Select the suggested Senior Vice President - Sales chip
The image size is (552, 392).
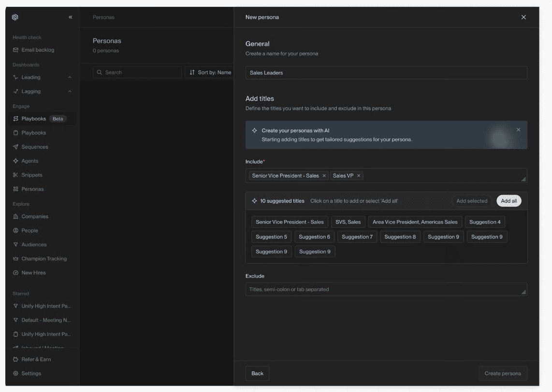(290, 222)
